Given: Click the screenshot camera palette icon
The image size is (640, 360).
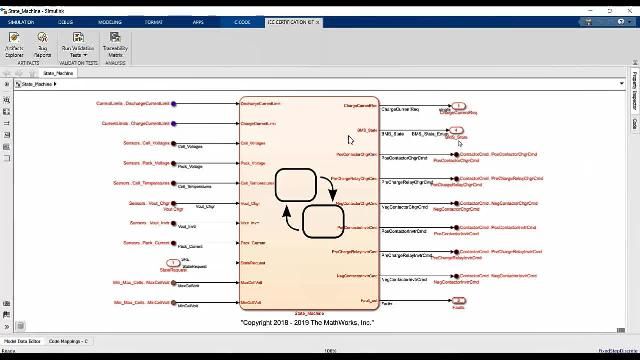Looking at the screenshot, I should 7,304.
